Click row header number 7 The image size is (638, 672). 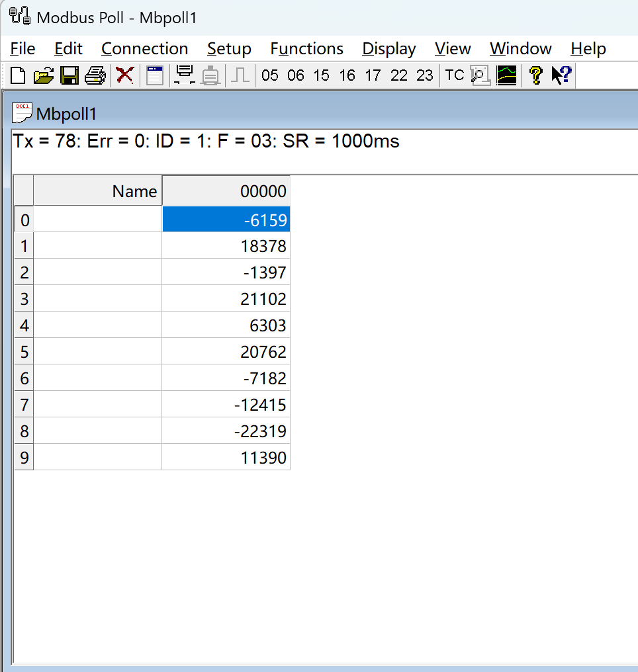[24, 405]
